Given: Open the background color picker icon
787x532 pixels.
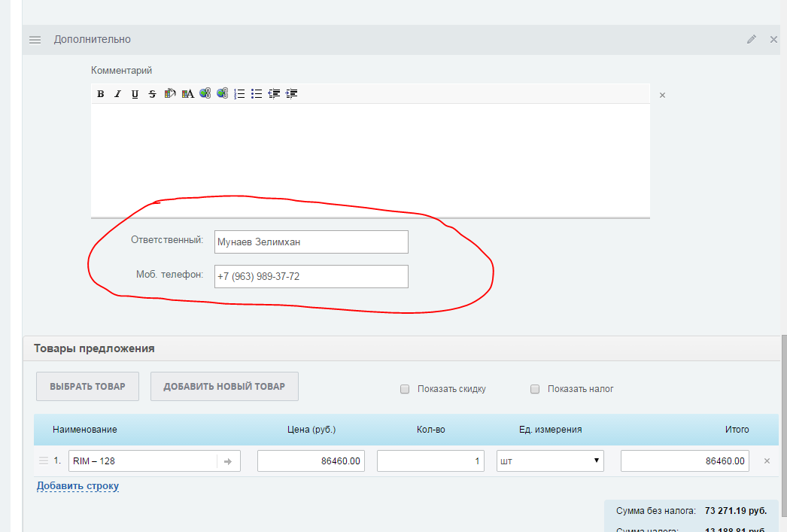Looking at the screenshot, I should pyautogui.click(x=170, y=94).
